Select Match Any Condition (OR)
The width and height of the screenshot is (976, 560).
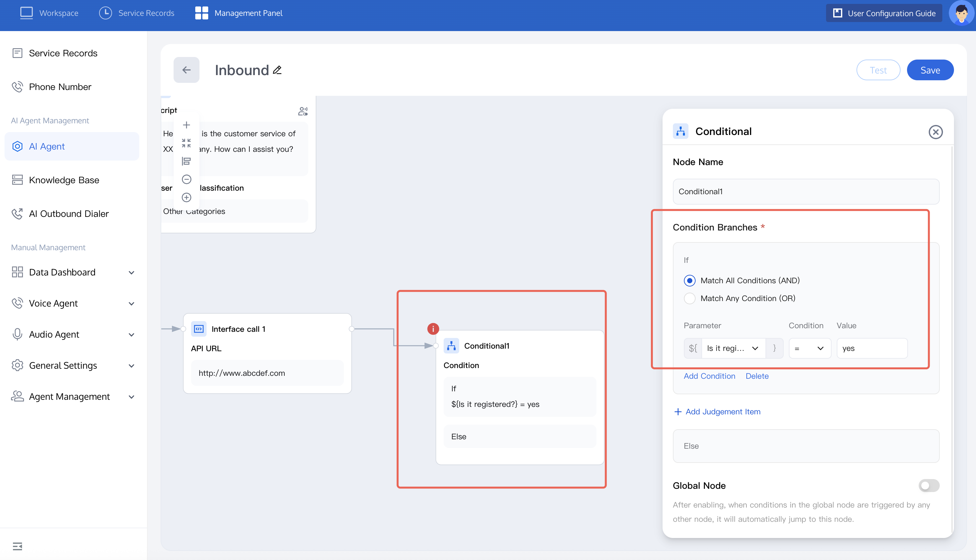(x=689, y=298)
